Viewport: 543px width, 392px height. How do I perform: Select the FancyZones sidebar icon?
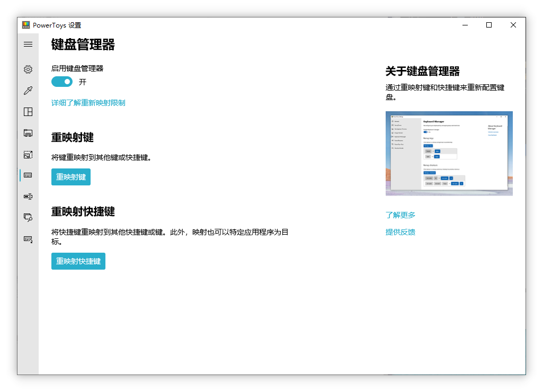28,112
